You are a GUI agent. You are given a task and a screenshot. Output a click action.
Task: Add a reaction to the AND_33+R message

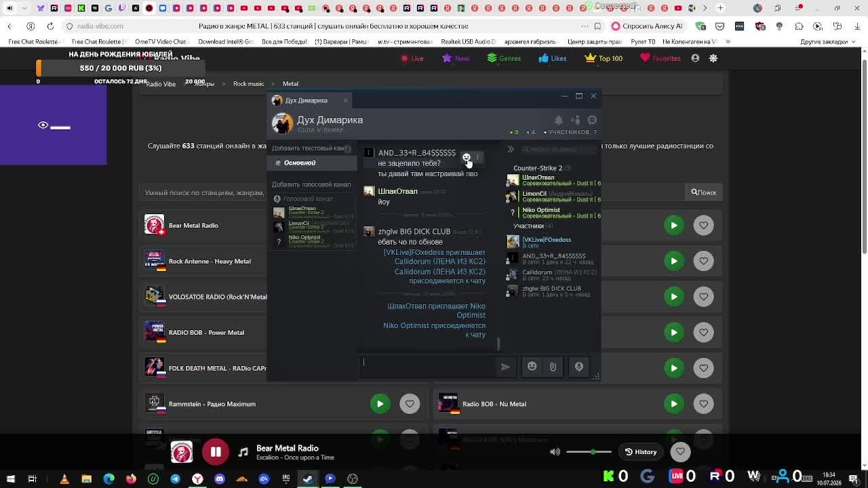pos(467,157)
